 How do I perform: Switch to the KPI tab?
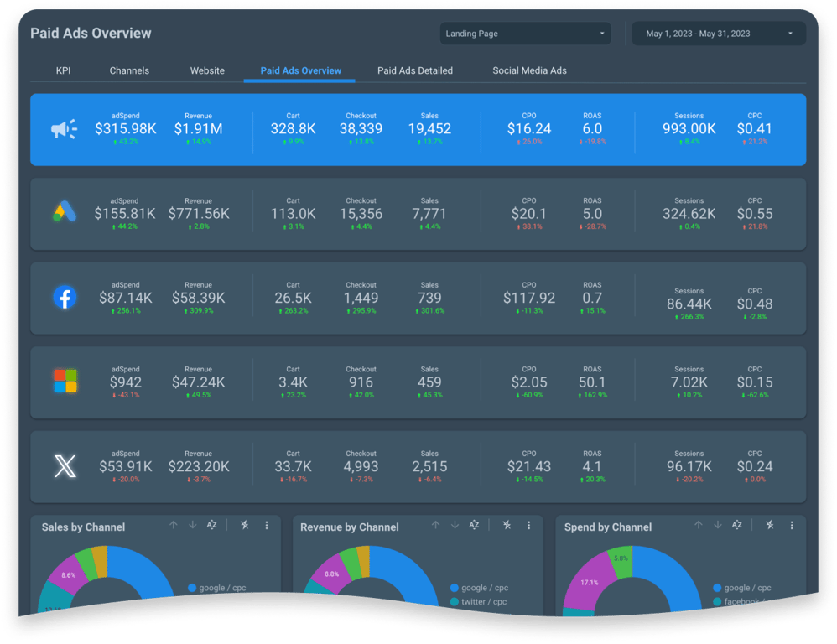[x=63, y=70]
